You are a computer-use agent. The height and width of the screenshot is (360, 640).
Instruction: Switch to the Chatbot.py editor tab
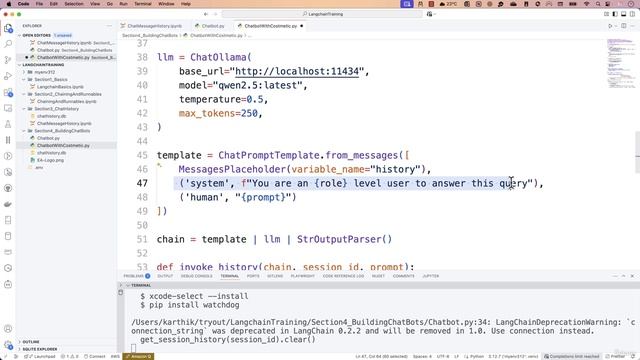point(212,26)
